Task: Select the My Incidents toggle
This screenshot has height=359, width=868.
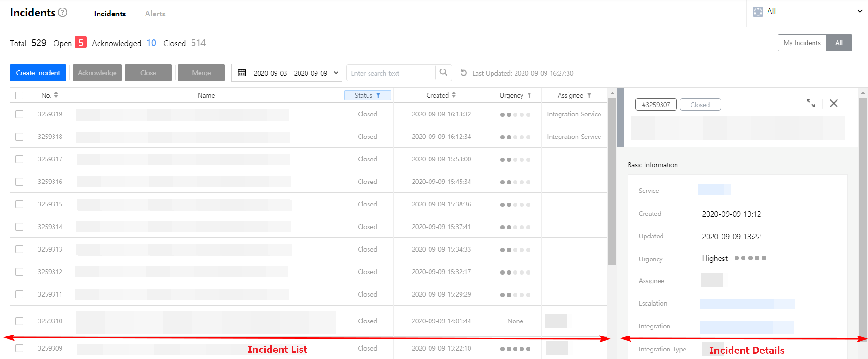Action: [801, 43]
